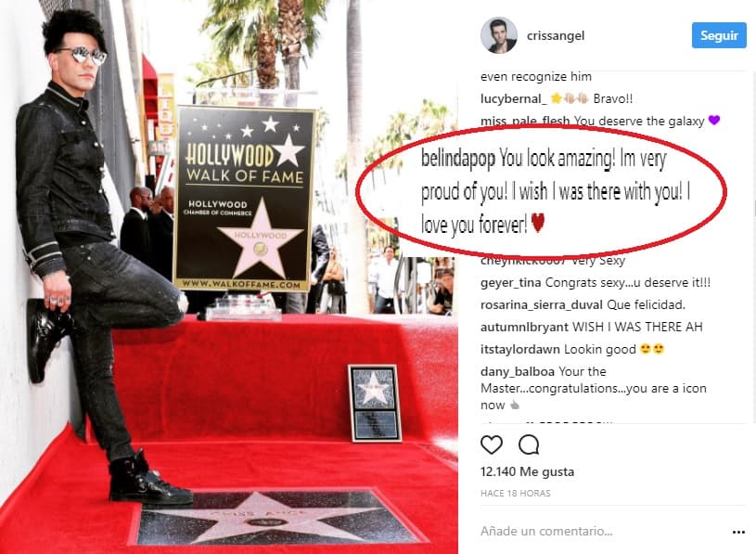Click the star plaque on the red carpet
The width and height of the screenshot is (756, 554).
point(277,519)
